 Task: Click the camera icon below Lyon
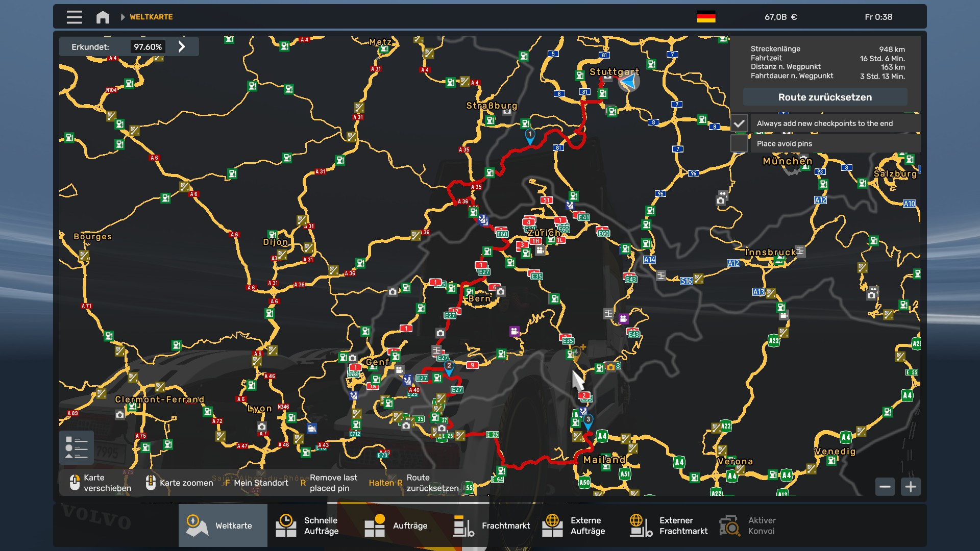click(x=262, y=427)
